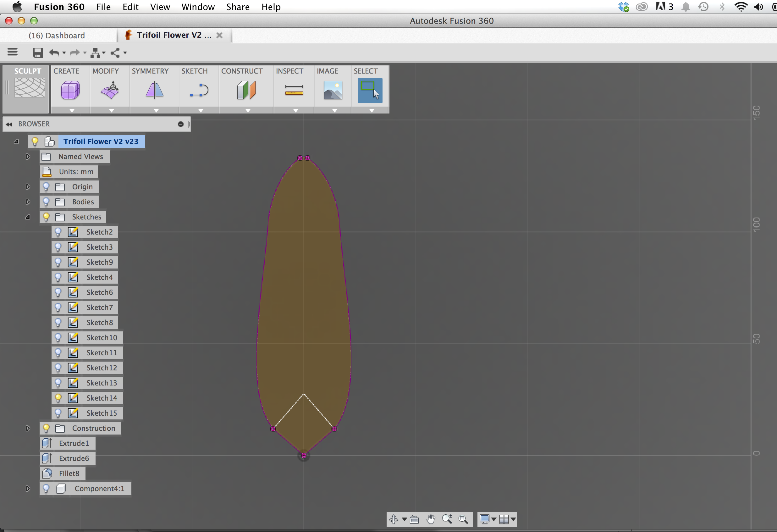This screenshot has height=532, width=777.
Task: Click the Image insert icon
Action: pos(333,90)
